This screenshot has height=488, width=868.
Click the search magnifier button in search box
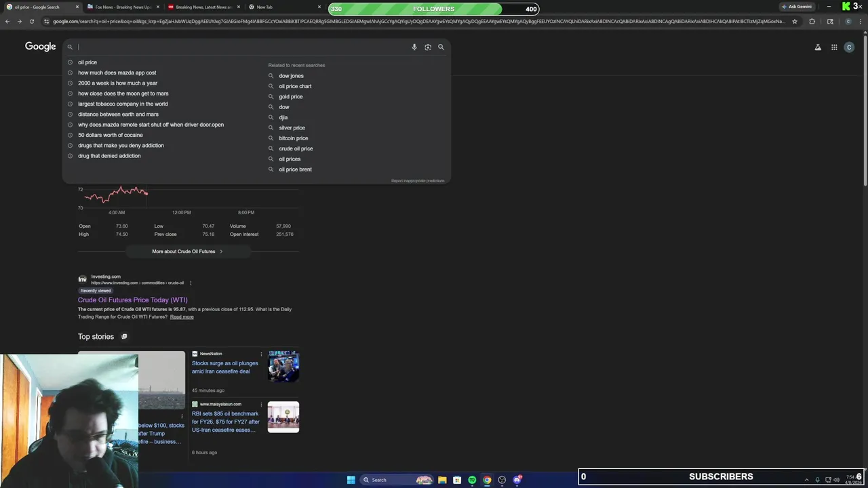tap(441, 47)
